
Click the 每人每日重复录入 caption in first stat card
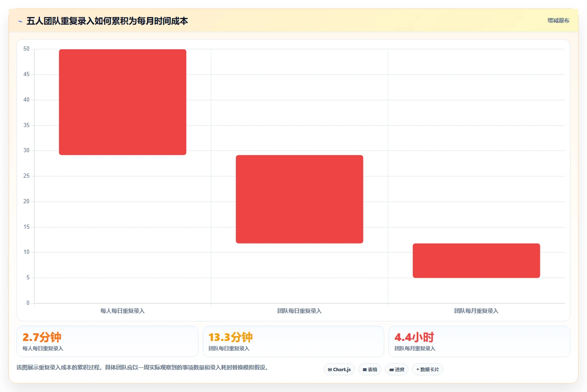coord(43,348)
